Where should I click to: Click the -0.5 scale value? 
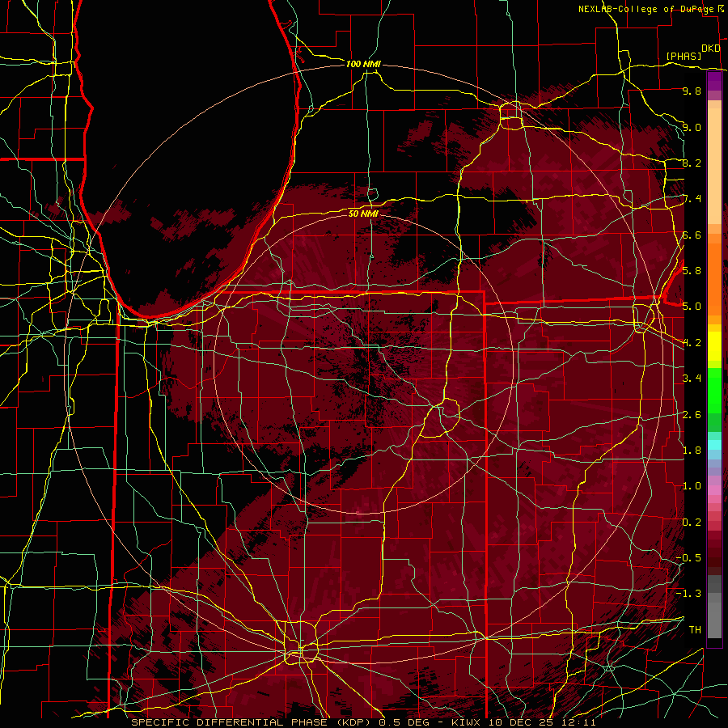[688, 558]
